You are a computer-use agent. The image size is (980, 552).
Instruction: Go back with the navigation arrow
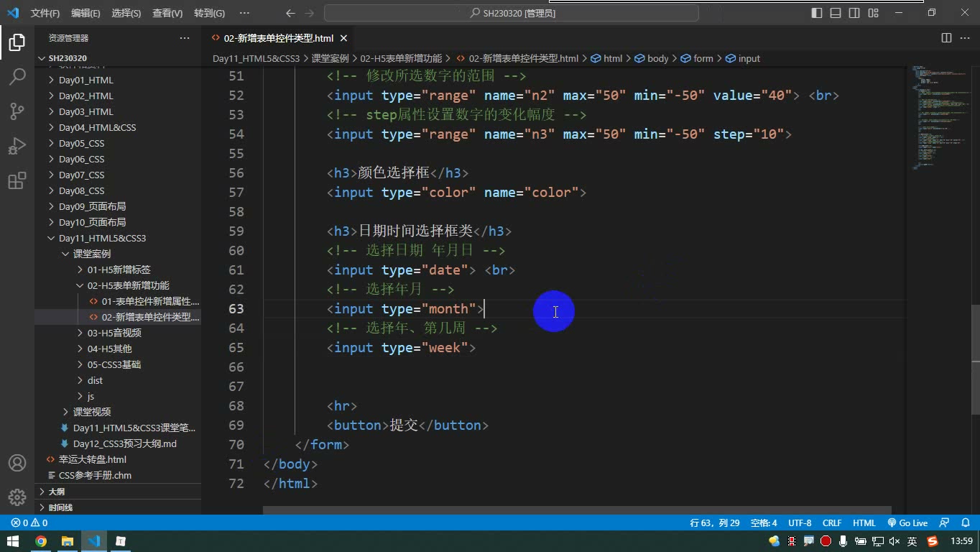coord(290,13)
